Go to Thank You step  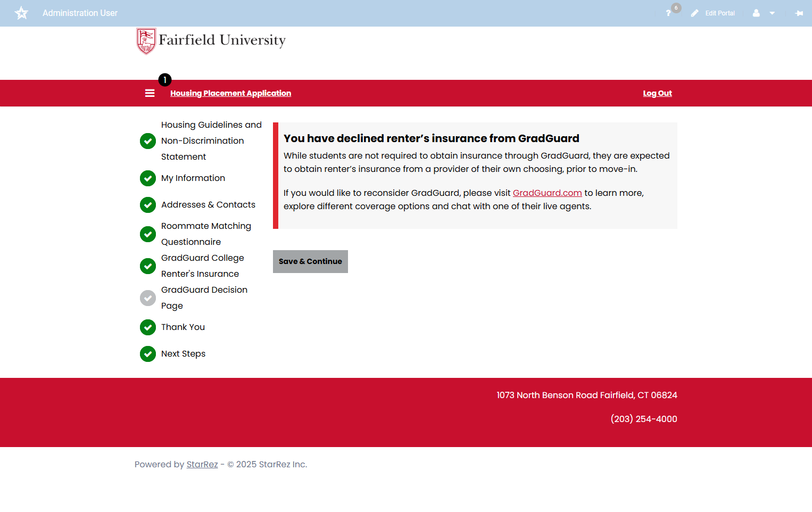[183, 327]
